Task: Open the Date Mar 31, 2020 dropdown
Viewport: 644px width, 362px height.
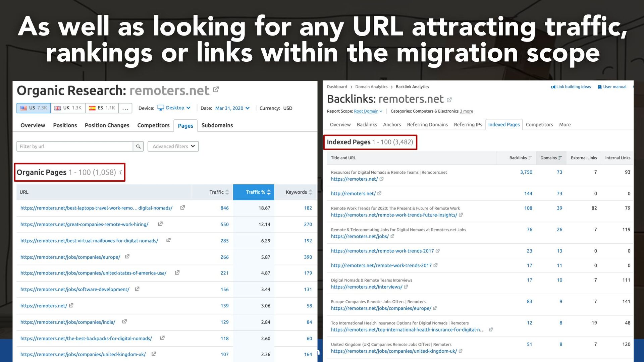Action: coord(232,108)
